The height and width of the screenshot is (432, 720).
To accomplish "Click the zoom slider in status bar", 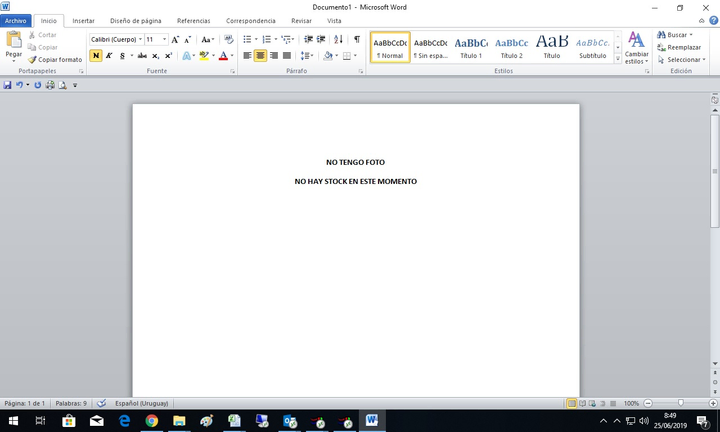I will click(680, 403).
